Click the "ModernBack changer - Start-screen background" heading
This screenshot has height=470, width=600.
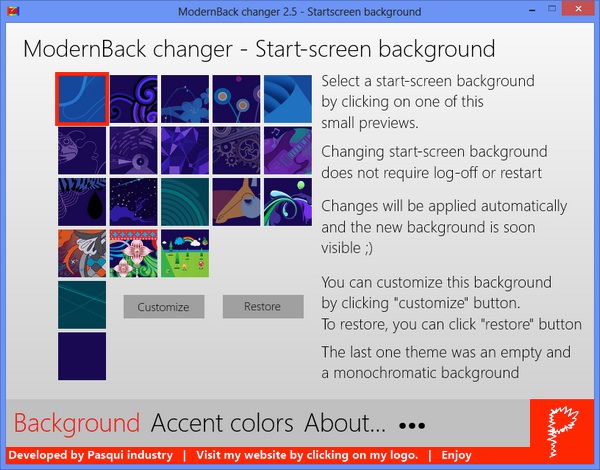pyautogui.click(x=259, y=49)
